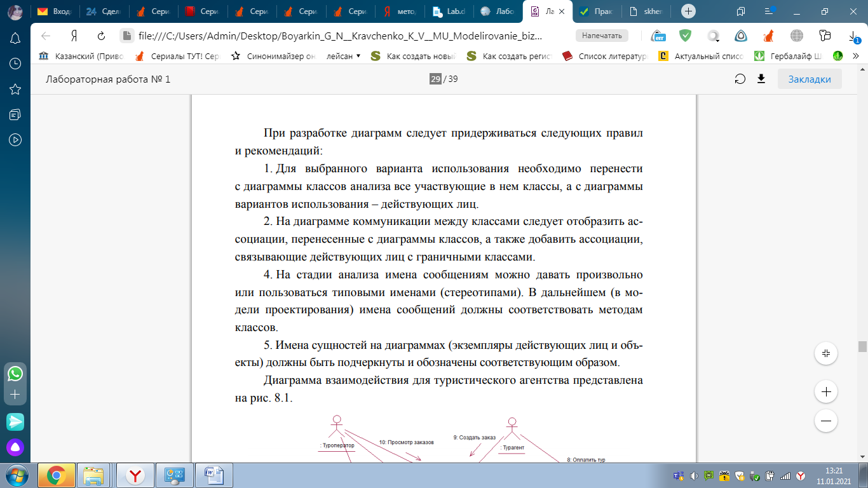Switch to the Входящие mail tab

(54, 11)
